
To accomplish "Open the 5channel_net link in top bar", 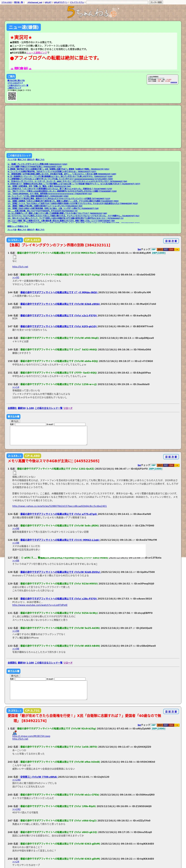I will (x=35, y=2).
